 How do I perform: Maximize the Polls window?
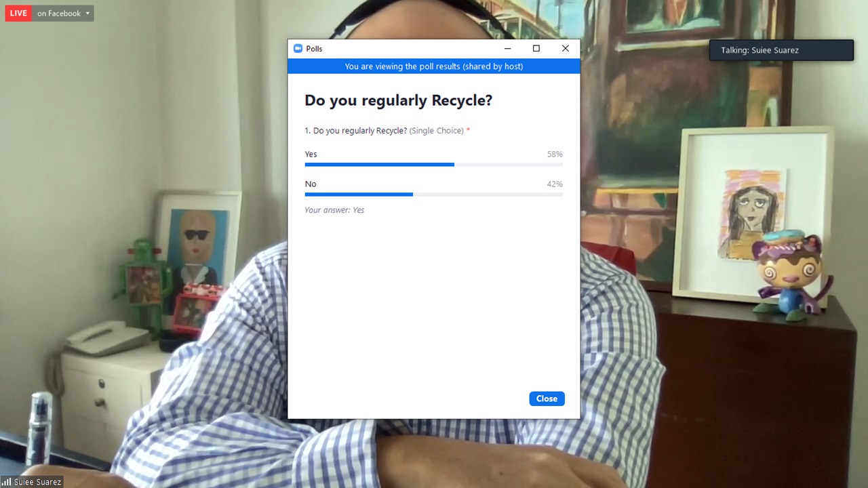[536, 49]
